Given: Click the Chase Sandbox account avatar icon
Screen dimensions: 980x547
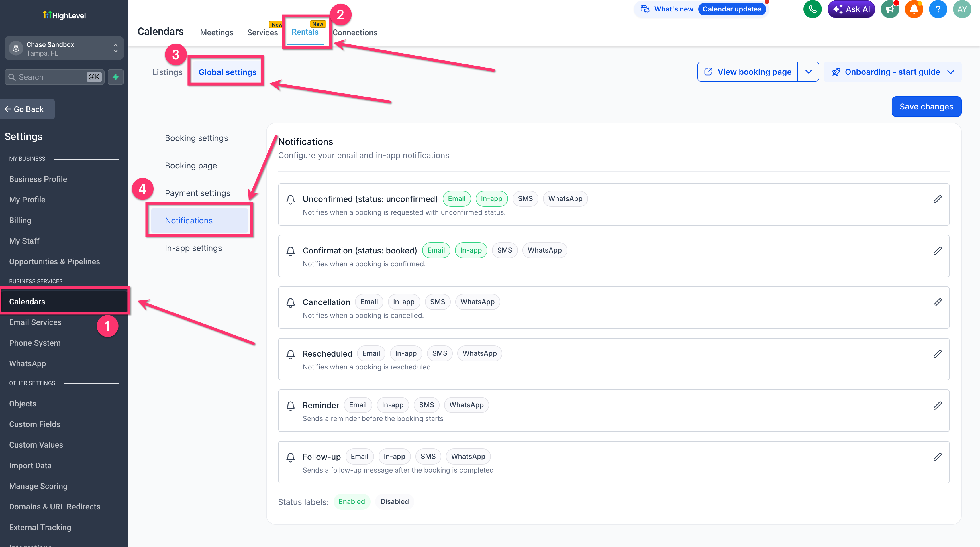Looking at the screenshot, I should pos(16,48).
